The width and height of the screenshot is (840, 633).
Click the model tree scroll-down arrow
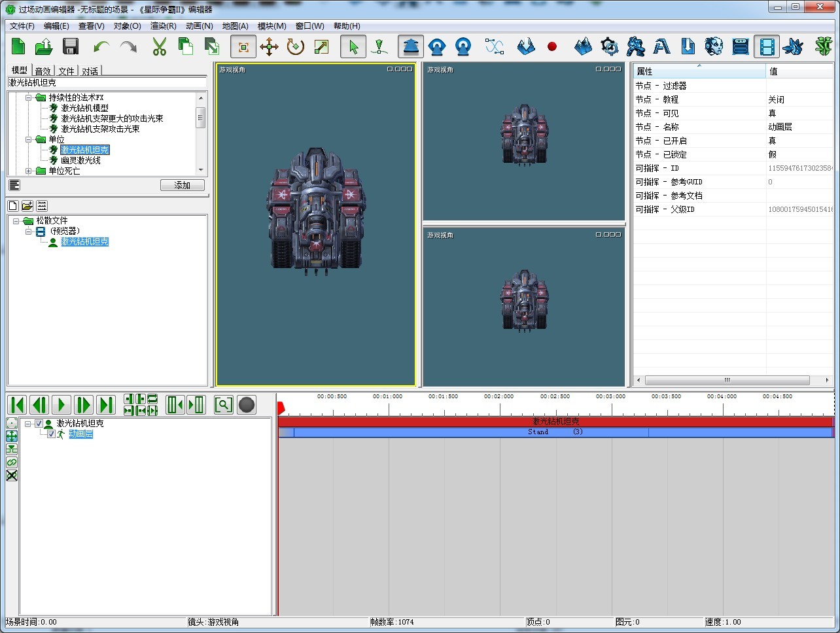click(201, 170)
